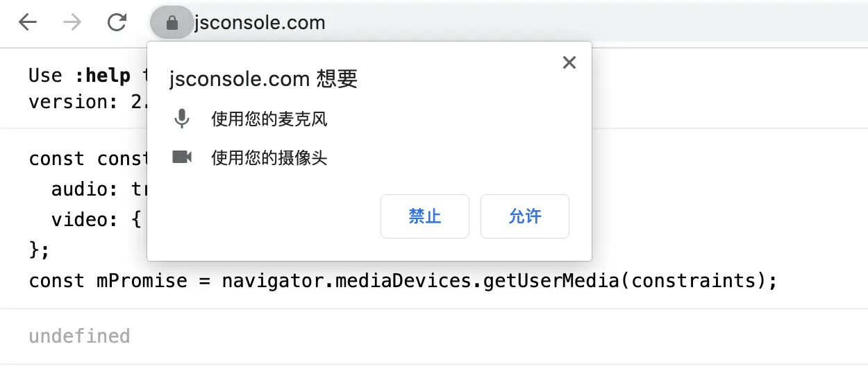Click the 'jsconsole.com 想要' prompt title

263,79
